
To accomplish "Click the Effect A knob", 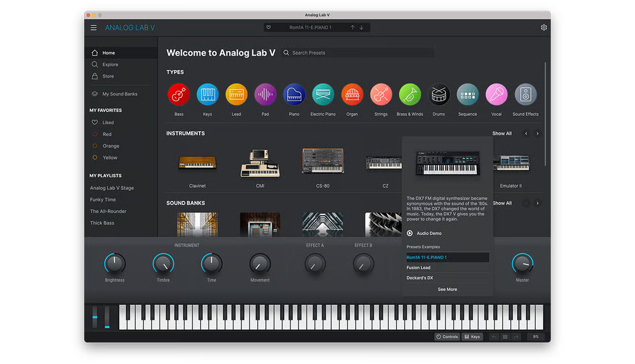I will tap(314, 264).
